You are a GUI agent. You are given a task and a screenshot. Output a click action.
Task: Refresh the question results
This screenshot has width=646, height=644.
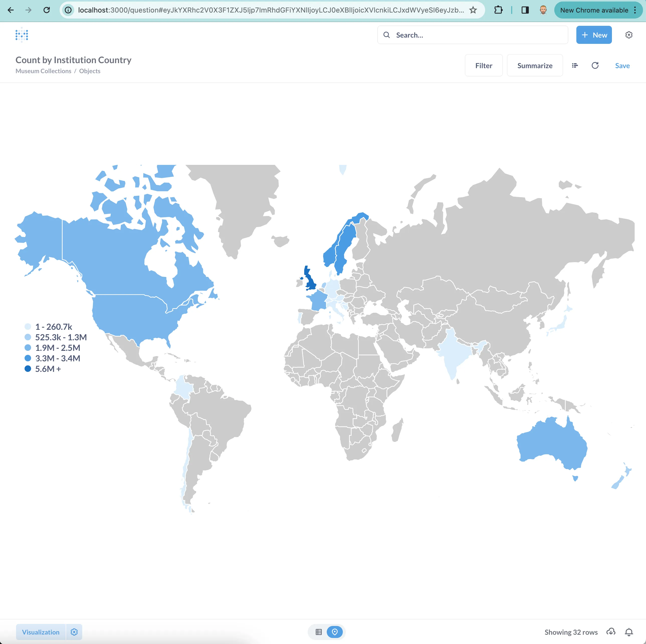tap(595, 65)
